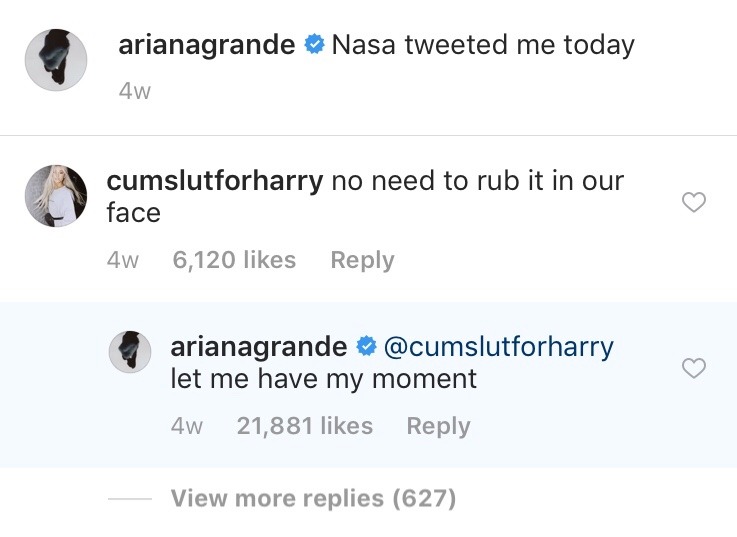Reply to the "rub it in our face" comment
737x537 pixels.
362,260
